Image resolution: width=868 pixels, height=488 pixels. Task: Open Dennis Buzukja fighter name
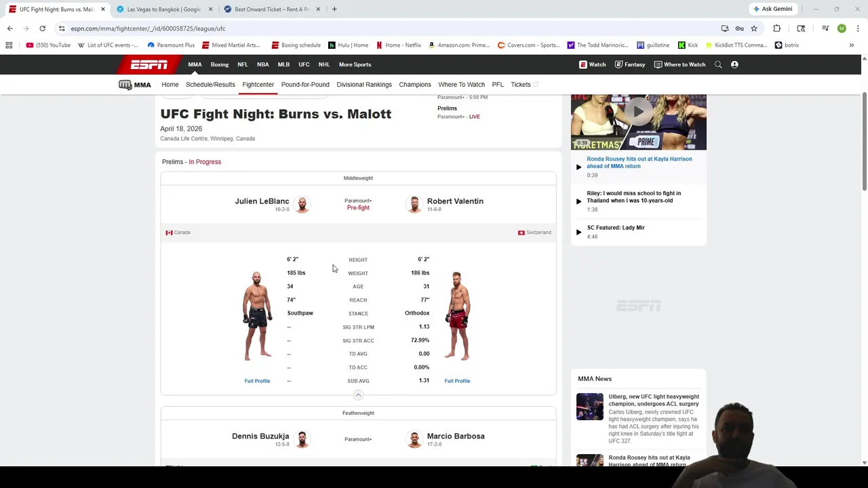pyautogui.click(x=260, y=436)
